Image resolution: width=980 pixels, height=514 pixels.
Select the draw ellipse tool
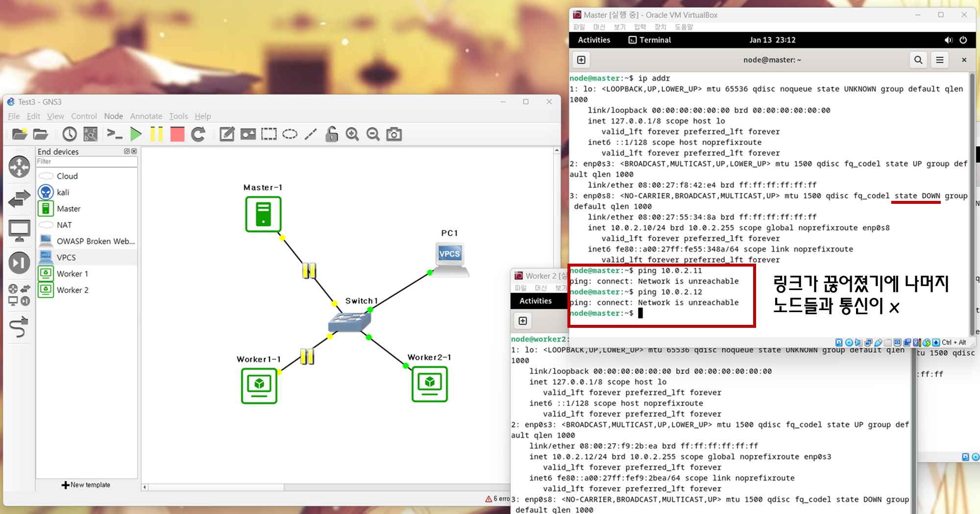click(290, 134)
